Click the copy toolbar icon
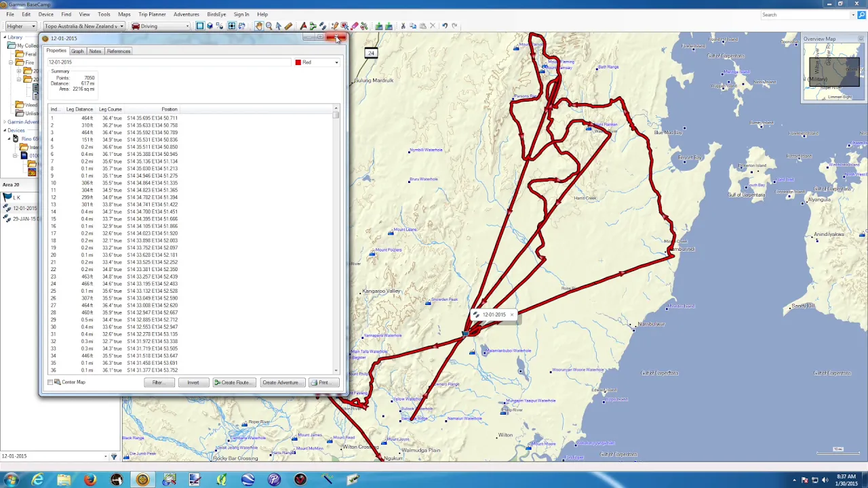 (x=413, y=26)
